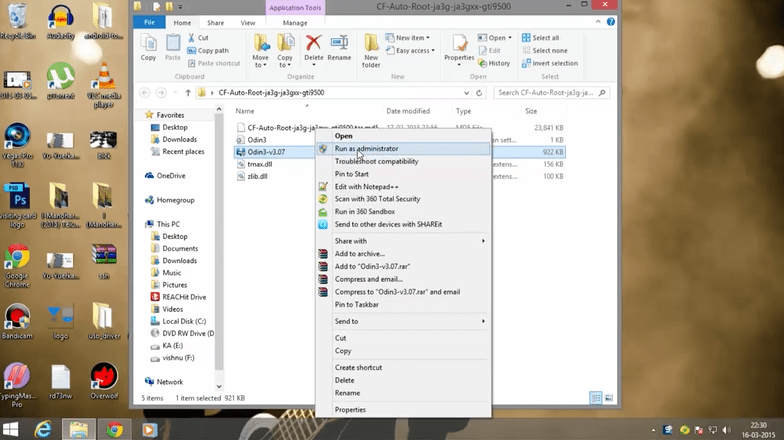Switch to details view icon
The height and width of the screenshot is (440, 784).
click(x=596, y=398)
